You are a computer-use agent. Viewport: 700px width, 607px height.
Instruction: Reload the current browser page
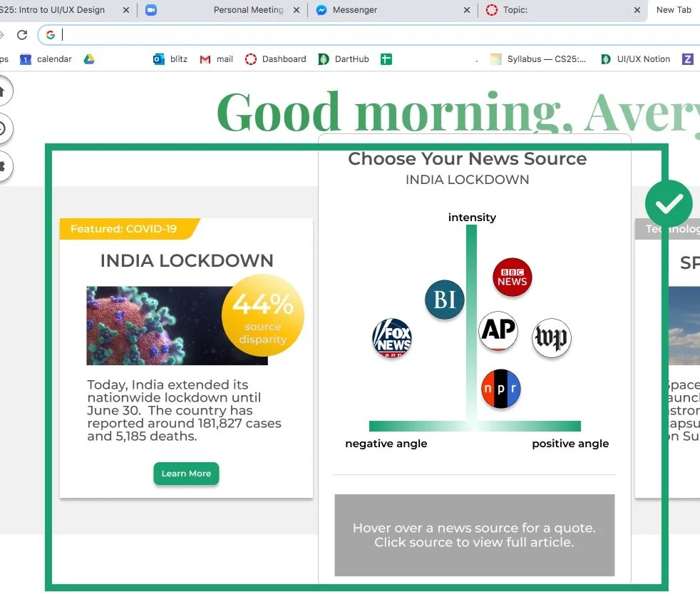(x=22, y=35)
